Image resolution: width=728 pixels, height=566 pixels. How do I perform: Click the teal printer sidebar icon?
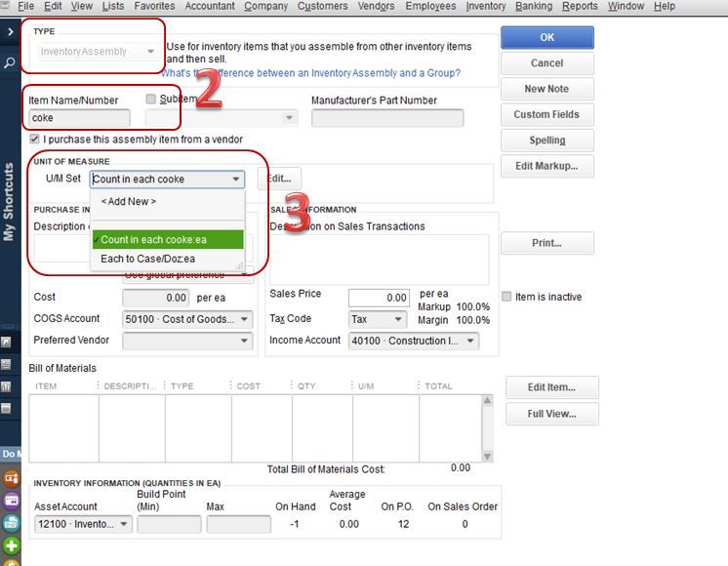point(11,523)
